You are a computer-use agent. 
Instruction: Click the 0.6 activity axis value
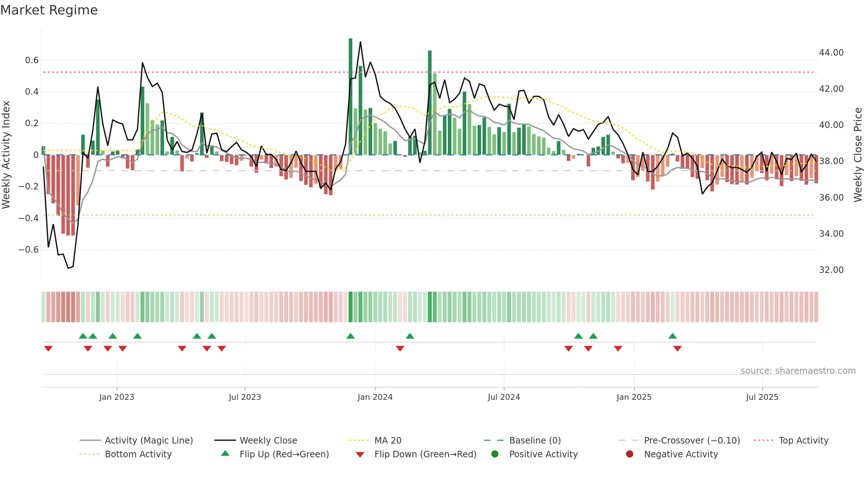(x=32, y=60)
